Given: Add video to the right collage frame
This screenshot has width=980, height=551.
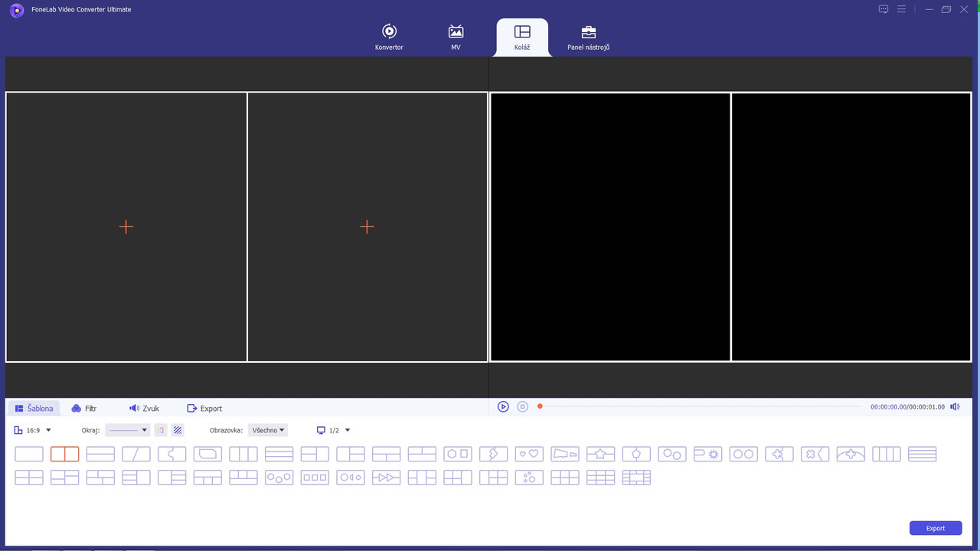Looking at the screenshot, I should (367, 227).
